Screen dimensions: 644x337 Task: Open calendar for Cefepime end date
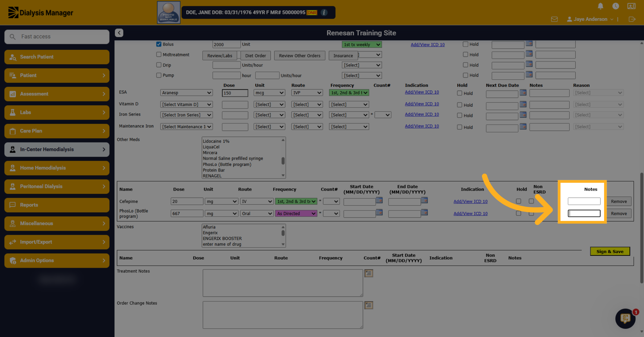[x=424, y=200]
